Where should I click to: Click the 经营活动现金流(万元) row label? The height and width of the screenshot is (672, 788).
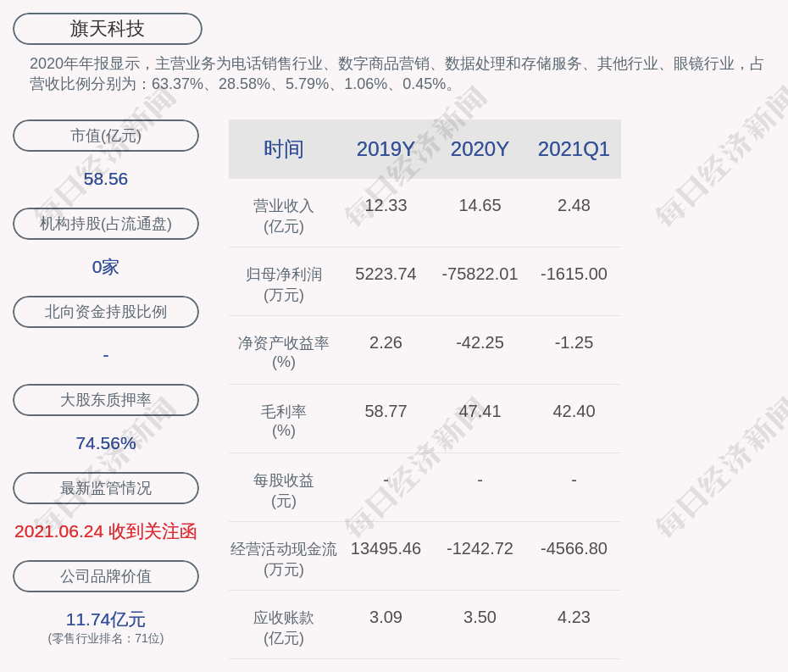[284, 559]
